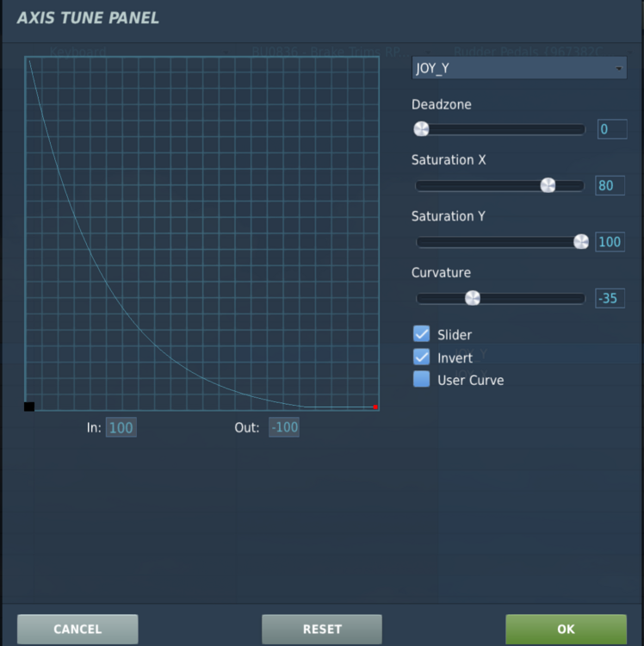Image resolution: width=644 pixels, height=646 pixels.
Task: Click the Saturation Y slider handle
Action: pos(581,242)
